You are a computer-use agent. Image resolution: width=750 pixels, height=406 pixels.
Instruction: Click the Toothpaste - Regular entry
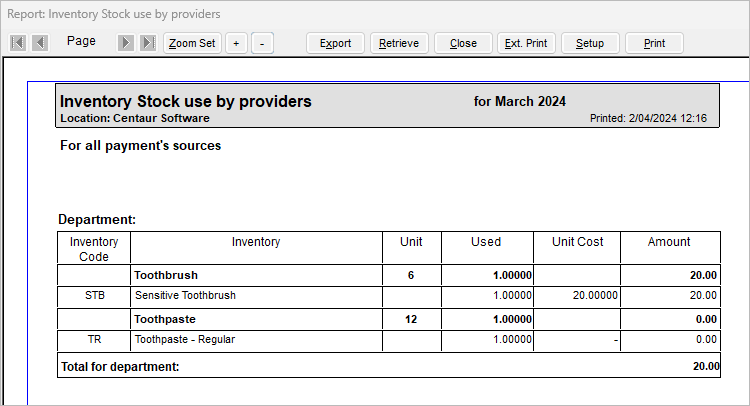point(185,340)
